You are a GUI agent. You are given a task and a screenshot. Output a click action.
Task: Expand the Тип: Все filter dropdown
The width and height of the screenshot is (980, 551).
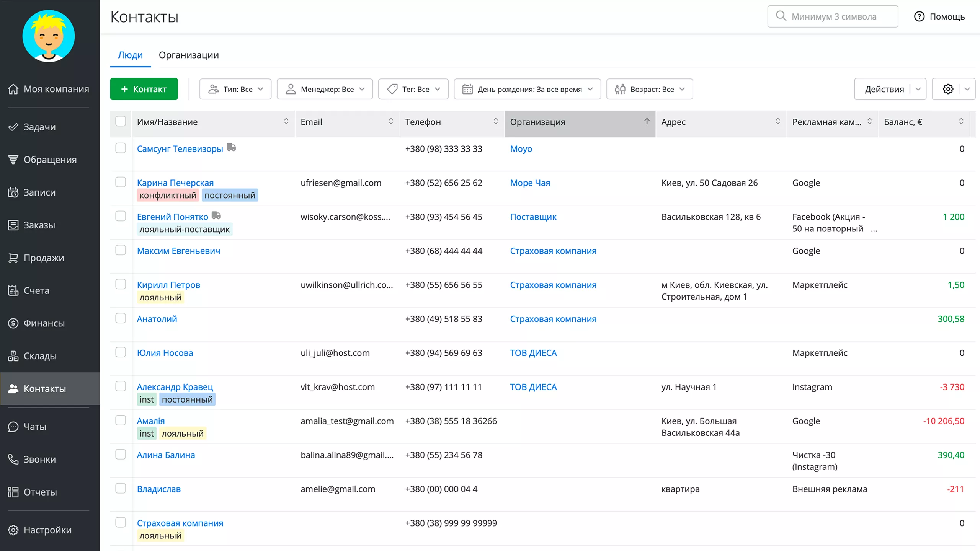(x=235, y=89)
